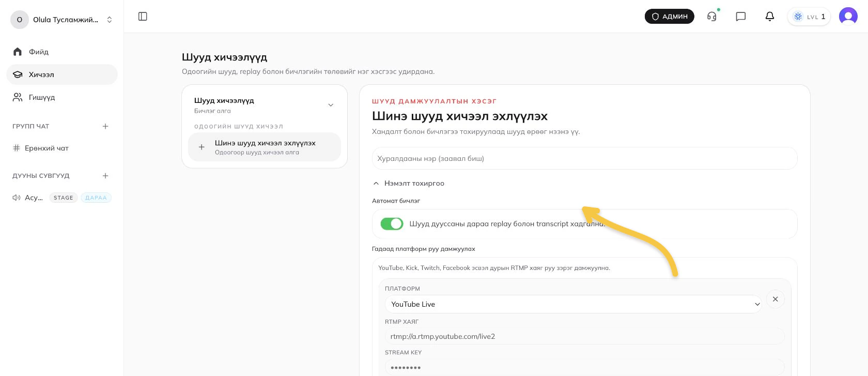
Task: Click the АДМИН badge
Action: click(670, 17)
